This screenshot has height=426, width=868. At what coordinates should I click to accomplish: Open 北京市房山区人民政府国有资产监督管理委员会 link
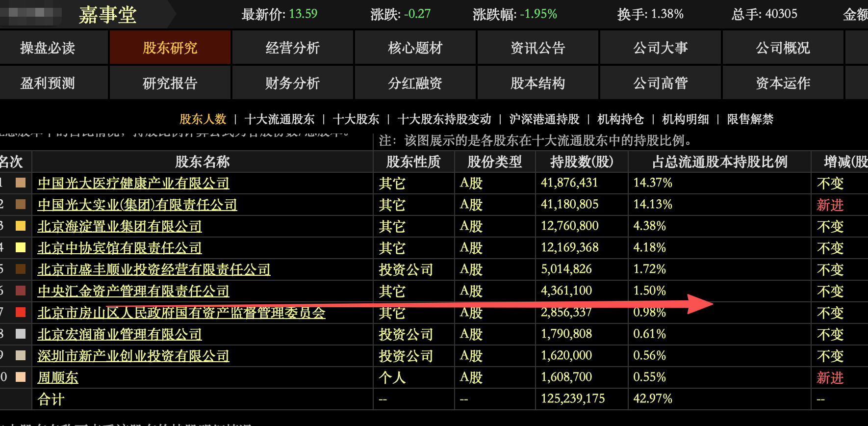click(x=181, y=313)
